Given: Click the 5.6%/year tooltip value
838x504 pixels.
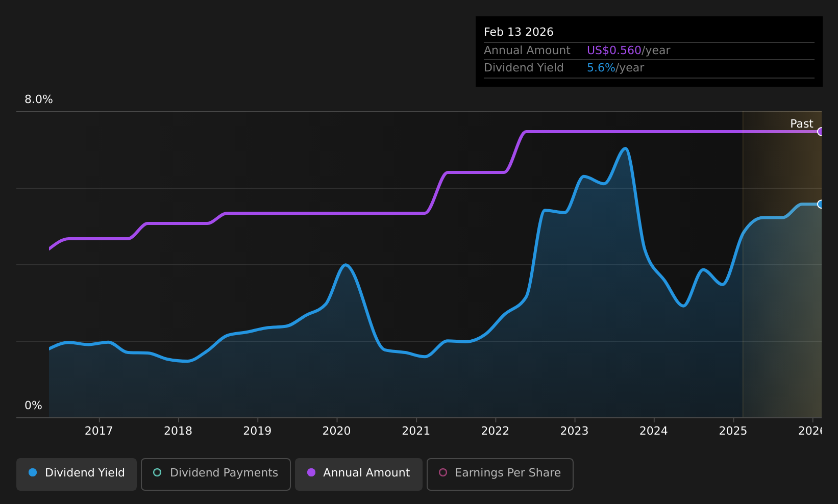Looking at the screenshot, I should [x=615, y=68].
